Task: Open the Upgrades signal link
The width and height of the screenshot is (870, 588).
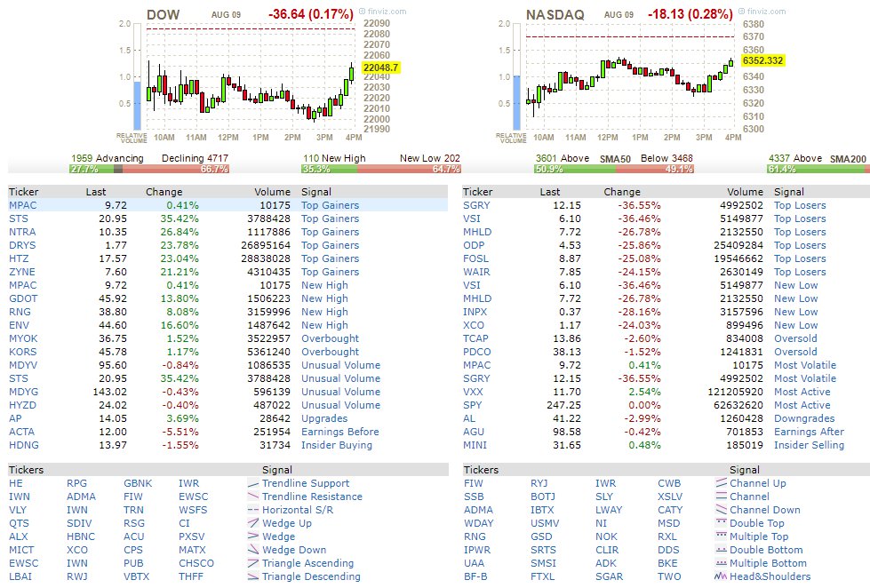Action: coord(324,418)
